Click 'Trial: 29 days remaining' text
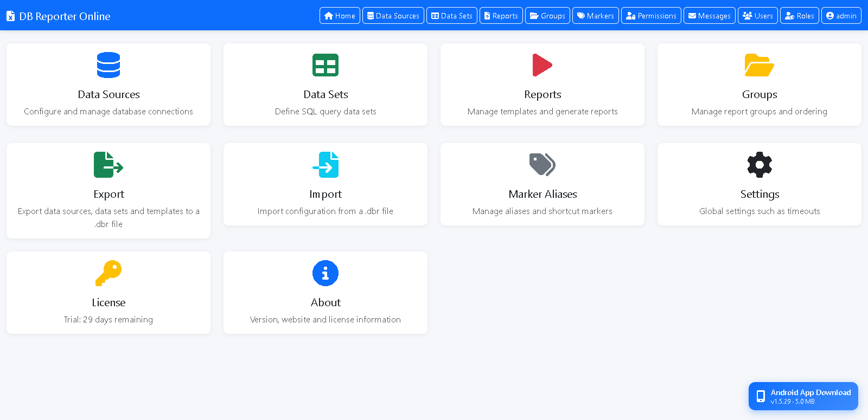The width and height of the screenshot is (868, 420). (108, 320)
